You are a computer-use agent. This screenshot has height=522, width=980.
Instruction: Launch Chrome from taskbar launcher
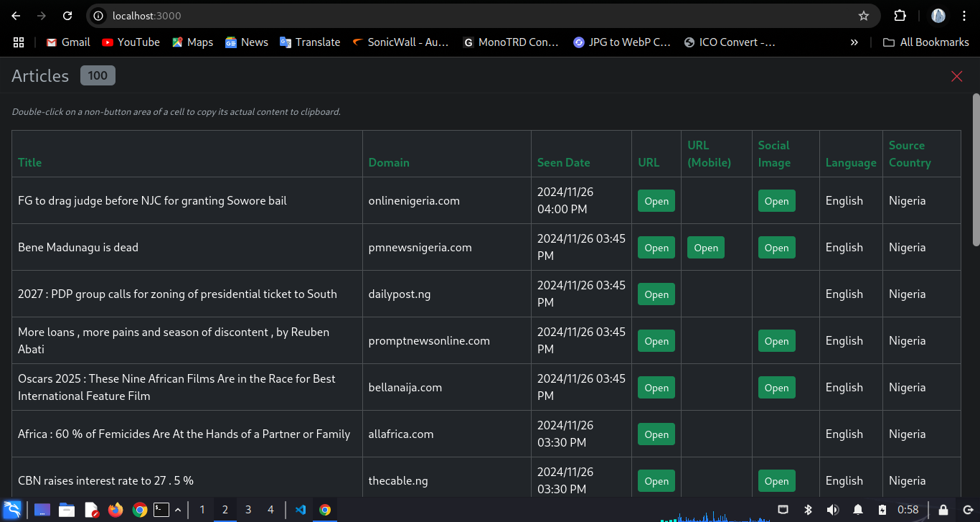pos(140,510)
